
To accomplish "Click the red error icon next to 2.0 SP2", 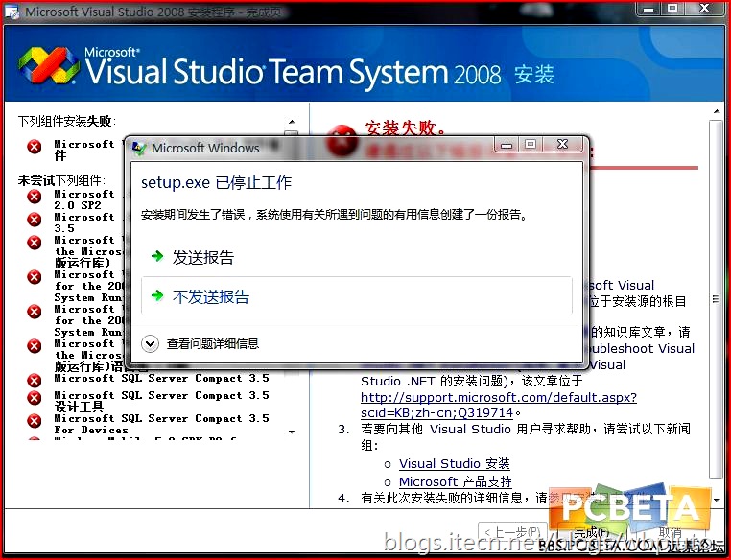I will click(x=35, y=197).
